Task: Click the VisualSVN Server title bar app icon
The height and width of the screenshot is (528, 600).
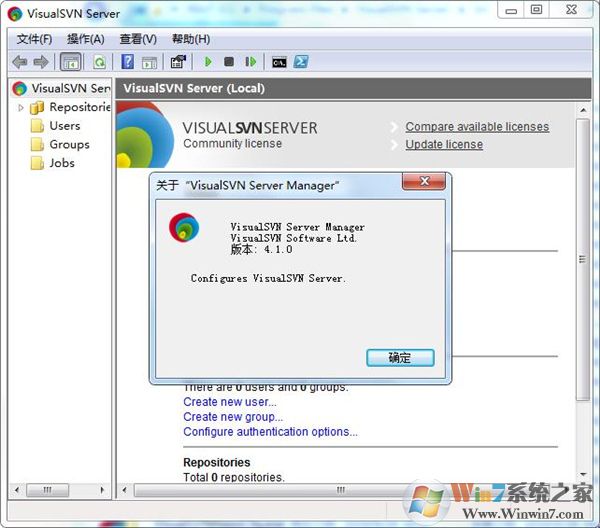Action: [15, 14]
